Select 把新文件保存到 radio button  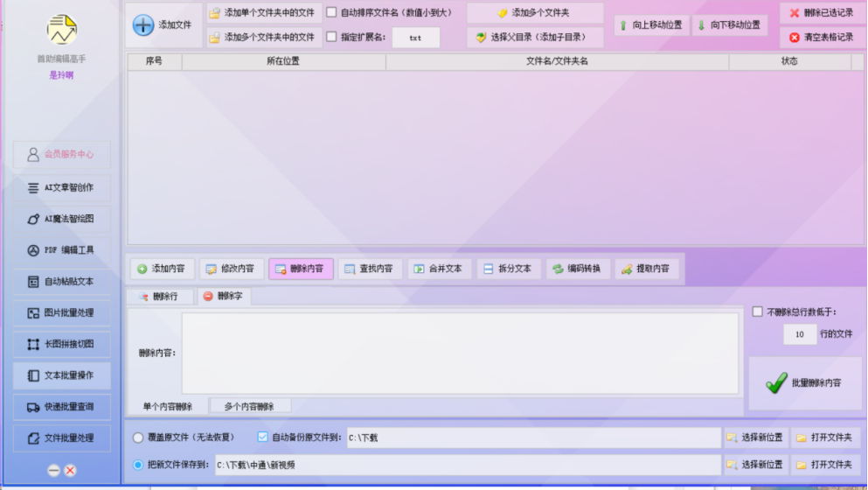pos(138,465)
